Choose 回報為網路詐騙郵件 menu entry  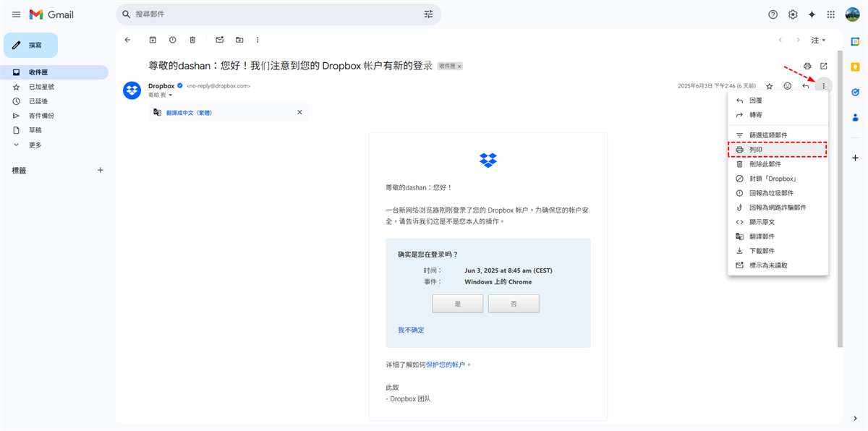point(778,208)
